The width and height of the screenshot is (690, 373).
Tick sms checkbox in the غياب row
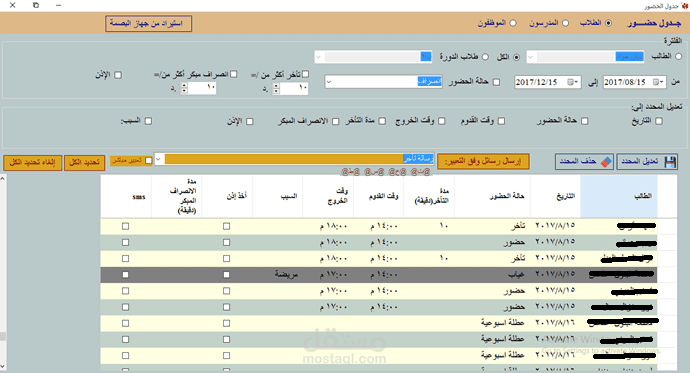point(125,274)
